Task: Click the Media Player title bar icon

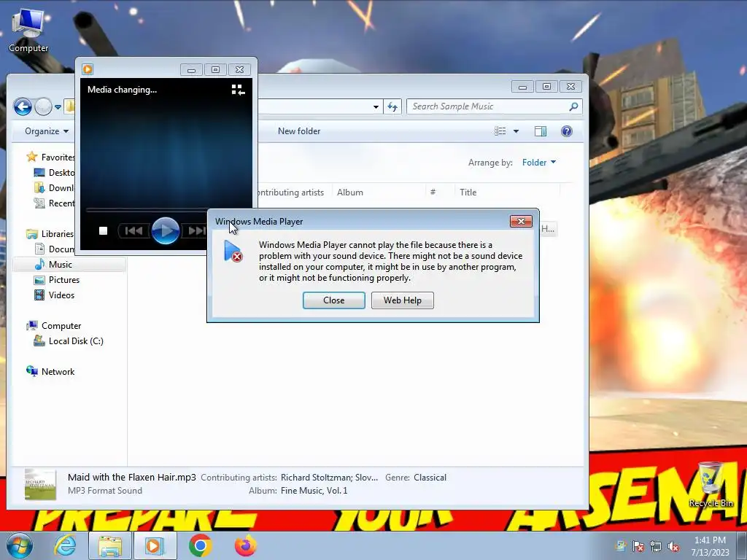Action: coord(88,69)
